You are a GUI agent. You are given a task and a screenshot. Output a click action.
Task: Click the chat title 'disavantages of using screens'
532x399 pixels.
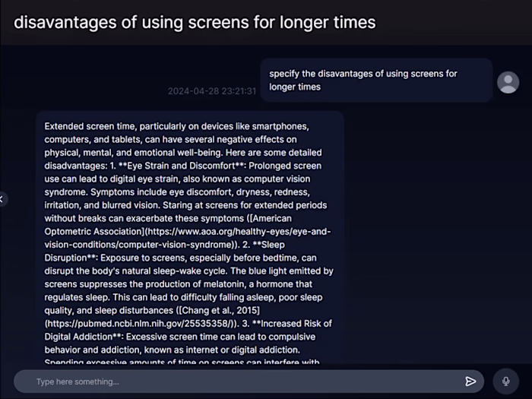tap(195, 22)
